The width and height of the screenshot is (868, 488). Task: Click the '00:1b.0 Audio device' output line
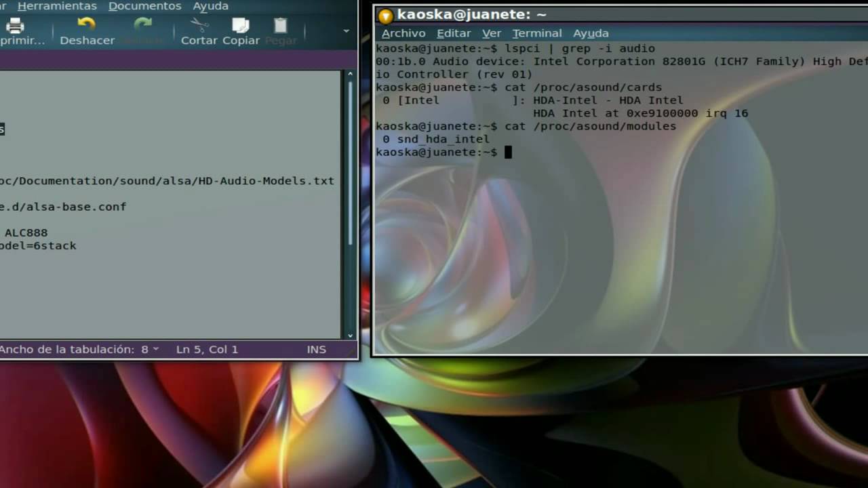622,62
